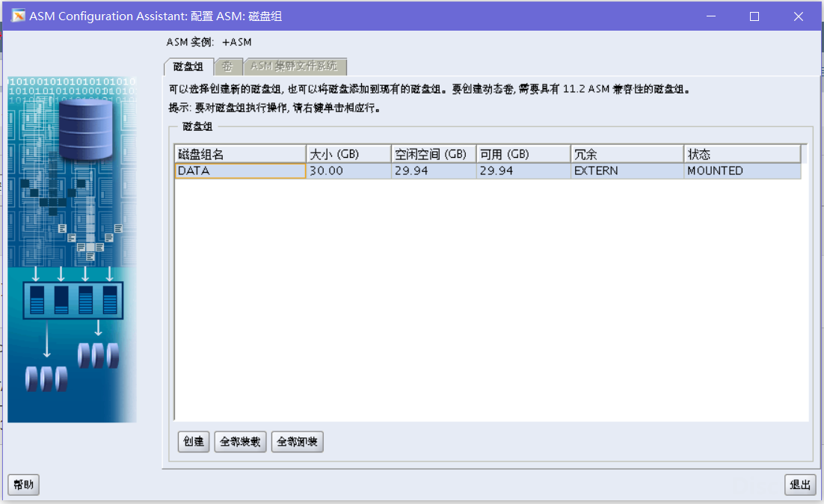The height and width of the screenshot is (504, 824).
Task: Click the 全部装载 button
Action: click(x=240, y=442)
